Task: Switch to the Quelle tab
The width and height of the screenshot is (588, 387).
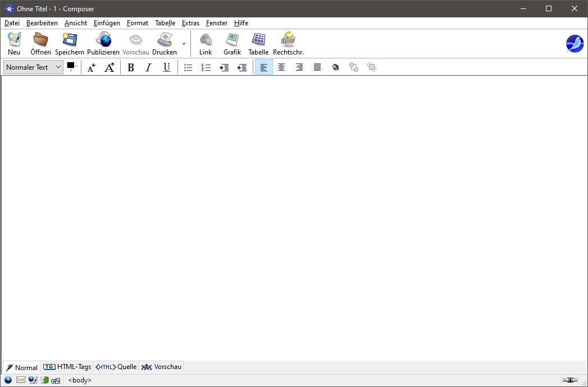Action: point(116,367)
